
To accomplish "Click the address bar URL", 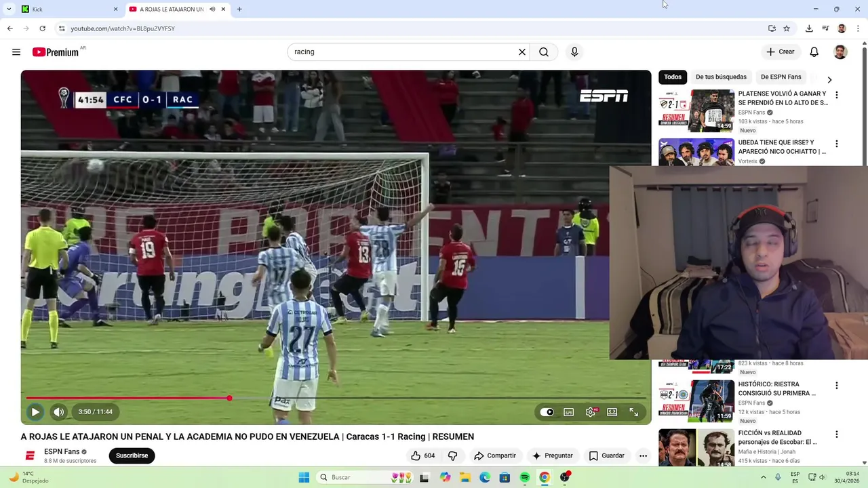I will tap(123, 28).
